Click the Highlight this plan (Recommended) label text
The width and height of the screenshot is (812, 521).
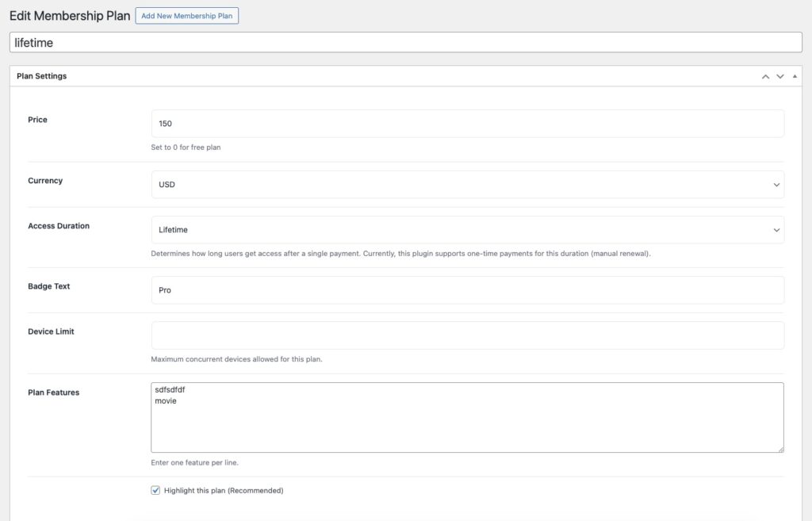click(224, 490)
